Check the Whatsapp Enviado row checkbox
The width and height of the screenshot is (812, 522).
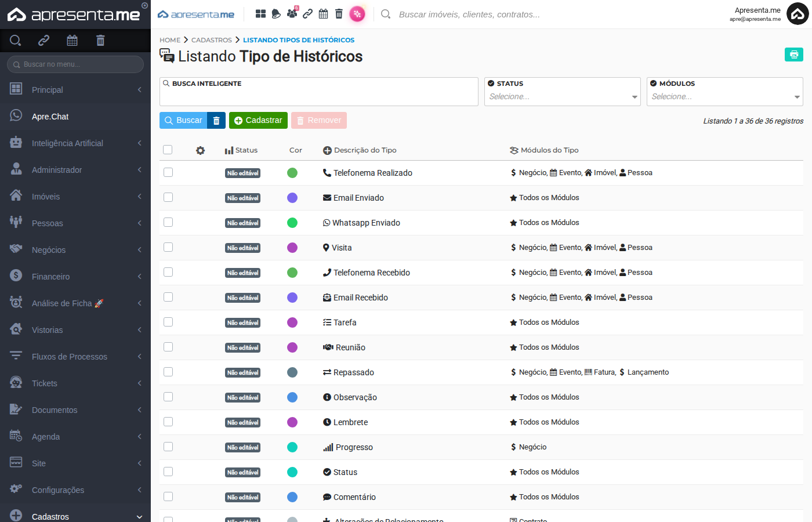[168, 222]
